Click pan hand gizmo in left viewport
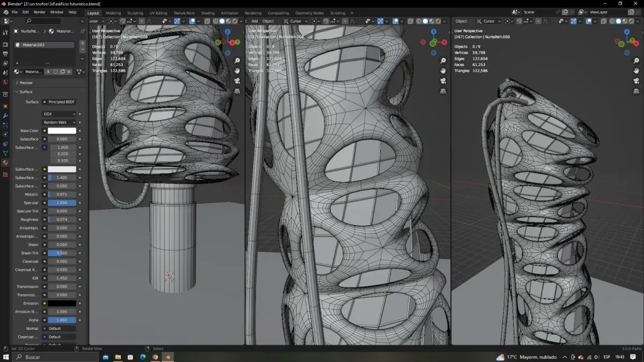This screenshot has height=362, width=644. tap(237, 70)
